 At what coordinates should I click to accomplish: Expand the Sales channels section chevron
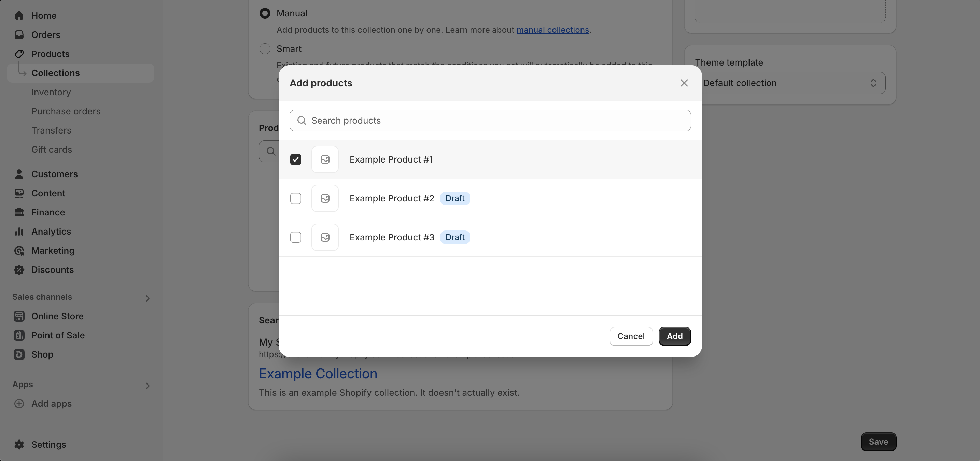[148, 298]
